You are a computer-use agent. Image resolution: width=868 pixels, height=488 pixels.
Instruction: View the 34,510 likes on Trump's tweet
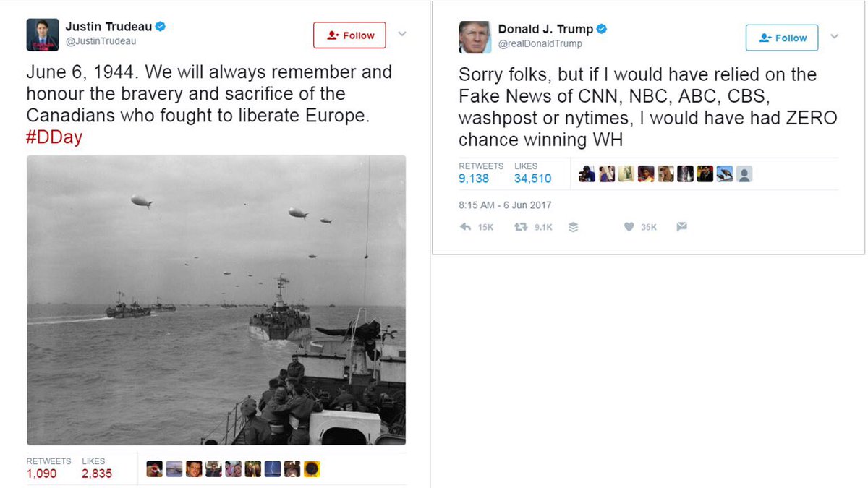coord(532,179)
